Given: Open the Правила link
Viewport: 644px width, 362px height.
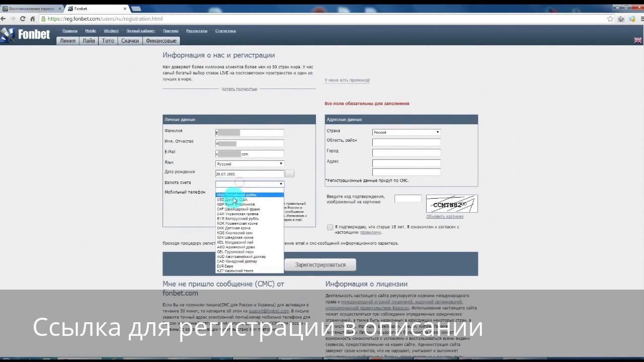Looking at the screenshot, I should pyautogui.click(x=70, y=31).
